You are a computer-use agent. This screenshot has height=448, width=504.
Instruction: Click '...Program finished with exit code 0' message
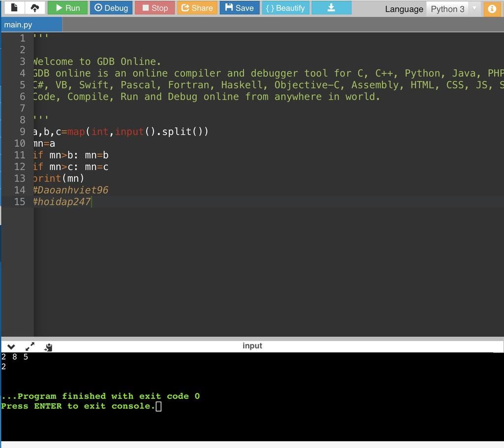coord(100,396)
